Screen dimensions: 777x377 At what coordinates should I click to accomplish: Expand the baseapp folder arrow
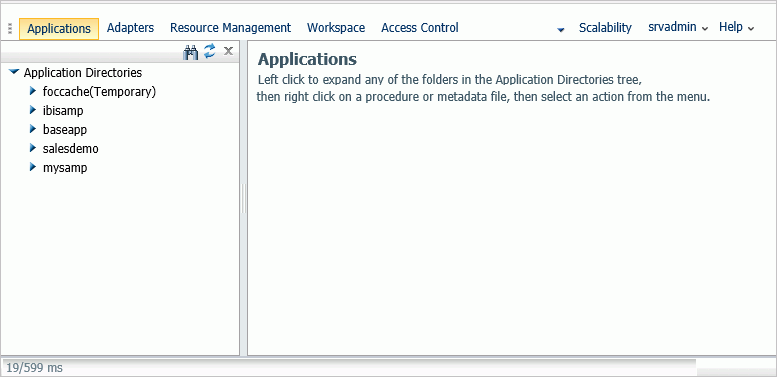[x=33, y=129]
